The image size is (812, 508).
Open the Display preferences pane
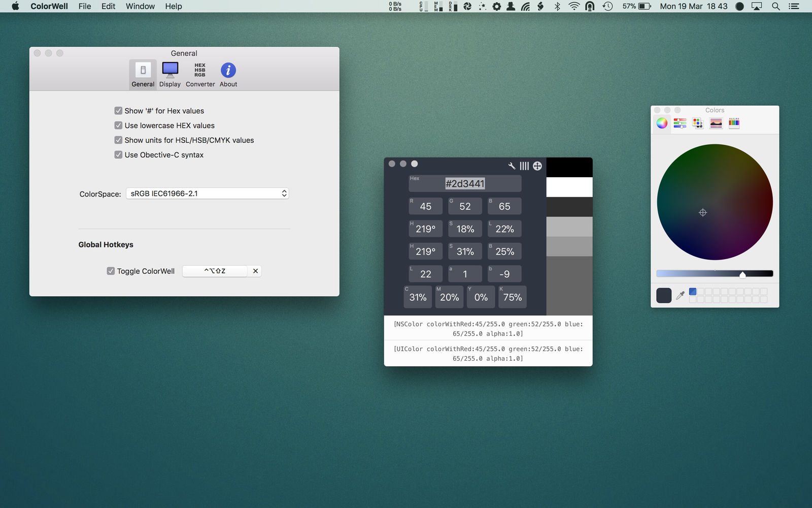click(170, 74)
